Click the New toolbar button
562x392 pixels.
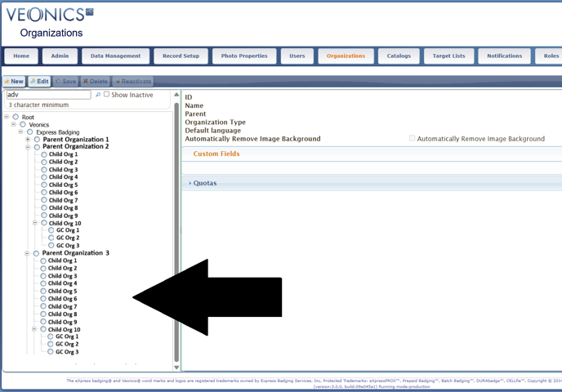[x=14, y=82]
